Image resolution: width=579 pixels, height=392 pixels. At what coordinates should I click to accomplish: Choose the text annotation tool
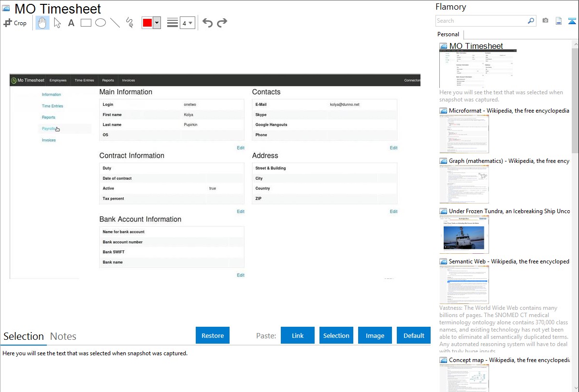(x=71, y=23)
